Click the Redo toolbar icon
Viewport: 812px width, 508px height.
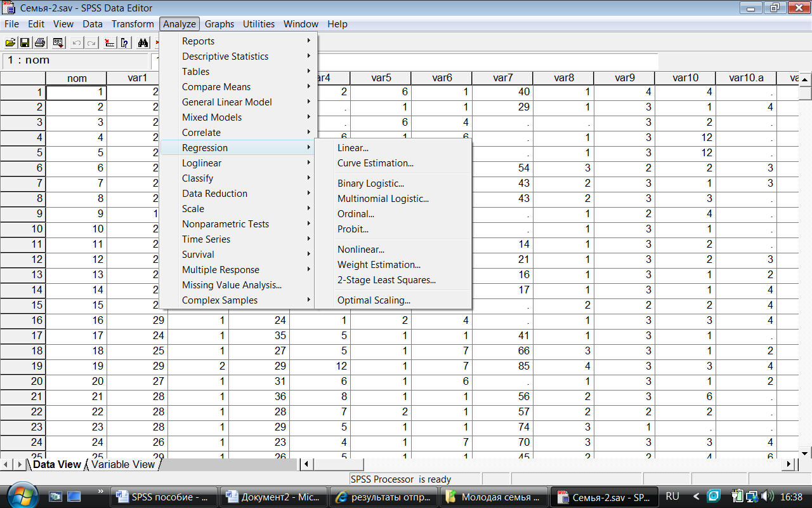pyautogui.click(x=91, y=43)
